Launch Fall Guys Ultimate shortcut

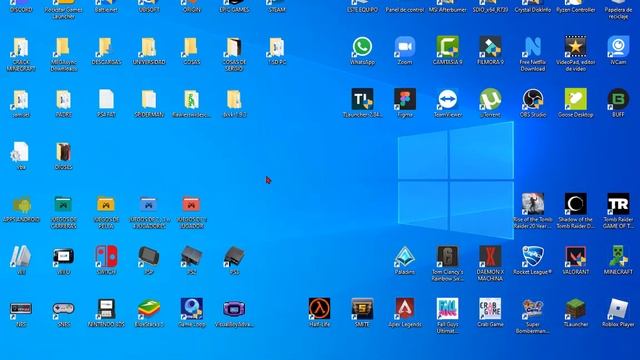pos(447,309)
